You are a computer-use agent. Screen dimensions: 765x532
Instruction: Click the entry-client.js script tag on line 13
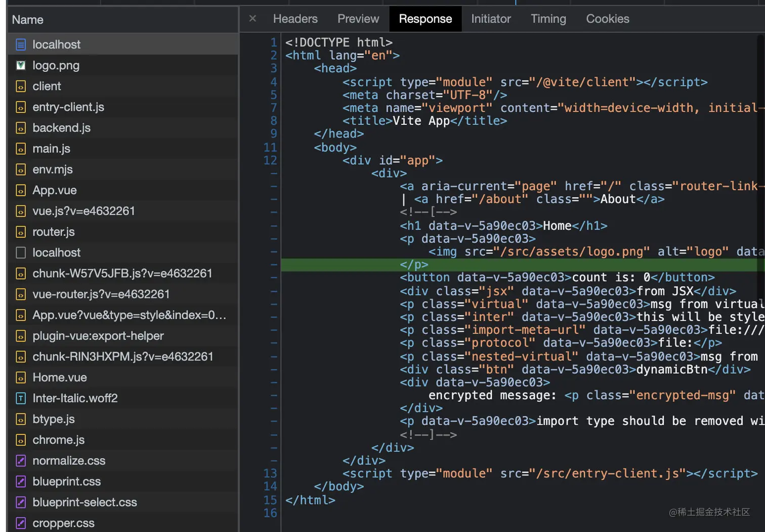(x=550, y=473)
